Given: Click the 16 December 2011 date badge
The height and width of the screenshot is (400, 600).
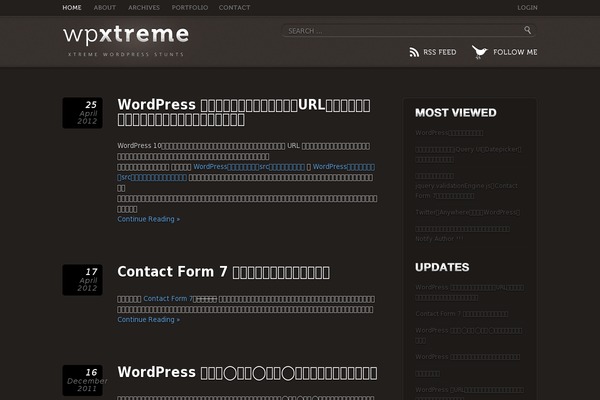Looking at the screenshot, I should pos(82,380).
